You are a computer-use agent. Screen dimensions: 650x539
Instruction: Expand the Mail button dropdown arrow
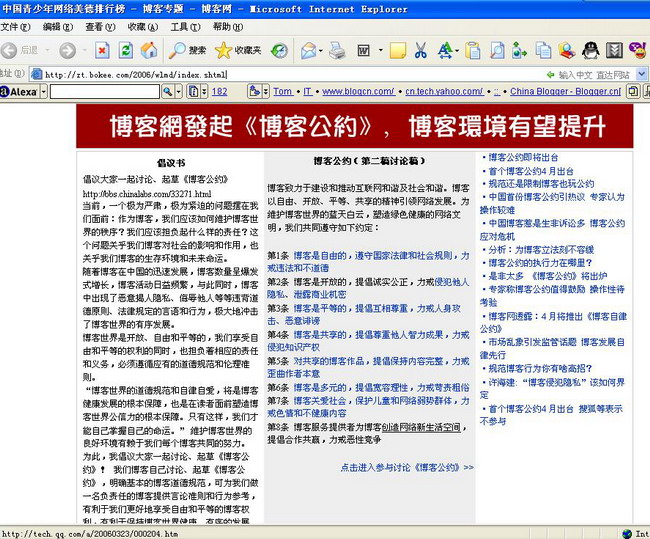[x=321, y=50]
